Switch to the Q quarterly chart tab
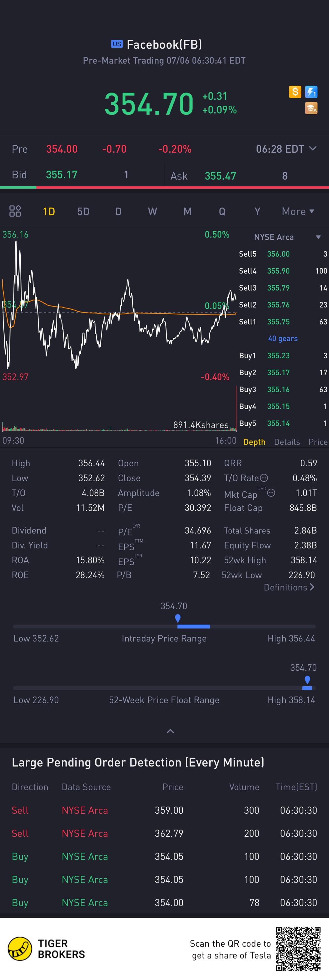Screen dimensions: 329x980 (x=222, y=211)
